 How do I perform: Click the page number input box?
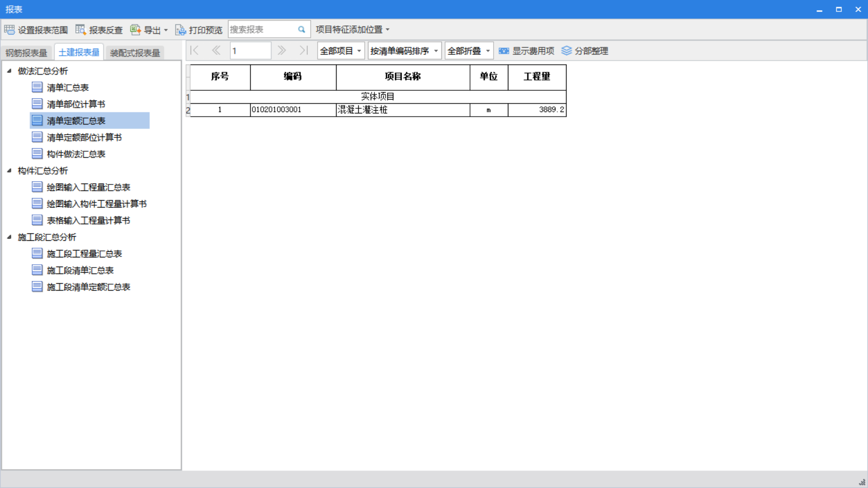click(x=250, y=51)
